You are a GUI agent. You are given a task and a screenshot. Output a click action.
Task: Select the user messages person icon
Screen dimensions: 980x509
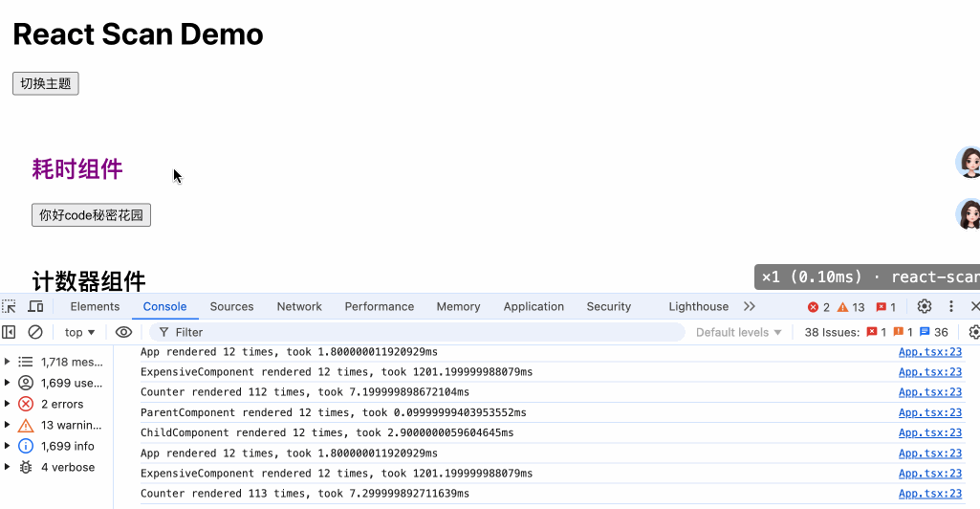[x=26, y=383]
